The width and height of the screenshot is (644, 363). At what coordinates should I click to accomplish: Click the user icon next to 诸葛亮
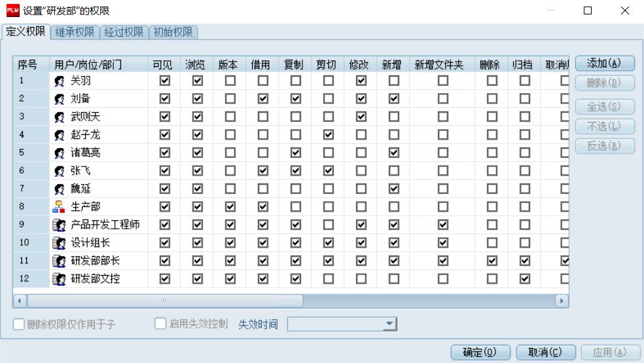click(60, 153)
